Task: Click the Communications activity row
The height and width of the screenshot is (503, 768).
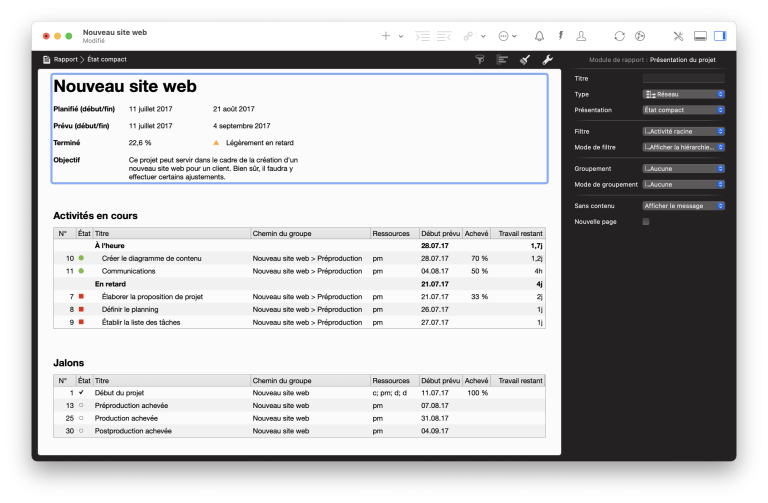Action: pos(299,271)
